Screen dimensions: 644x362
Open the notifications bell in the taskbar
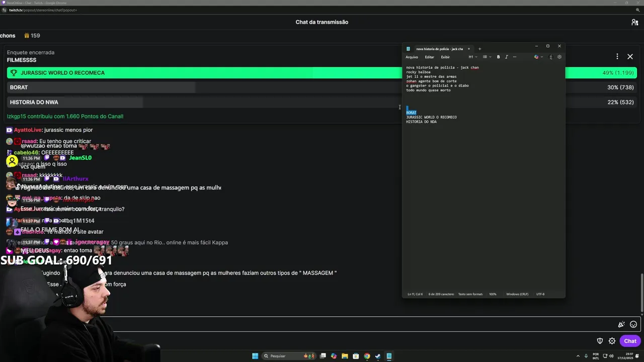pyautogui.click(x=638, y=356)
